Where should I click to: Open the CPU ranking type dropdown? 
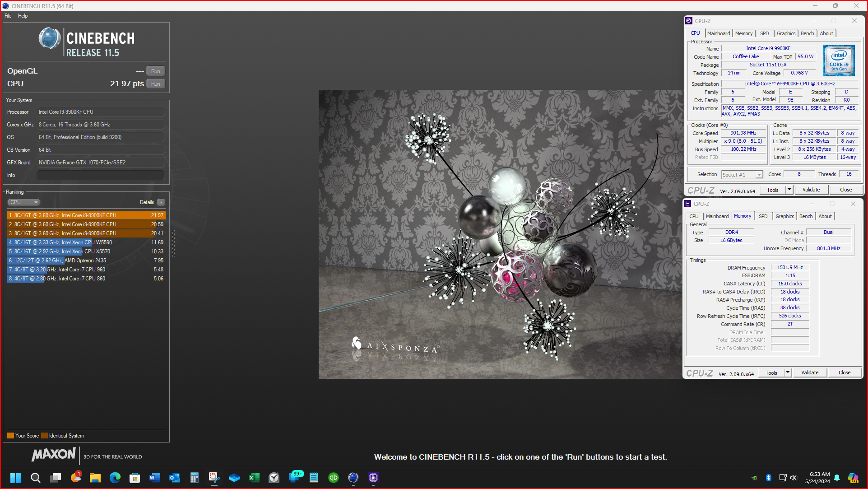[24, 202]
